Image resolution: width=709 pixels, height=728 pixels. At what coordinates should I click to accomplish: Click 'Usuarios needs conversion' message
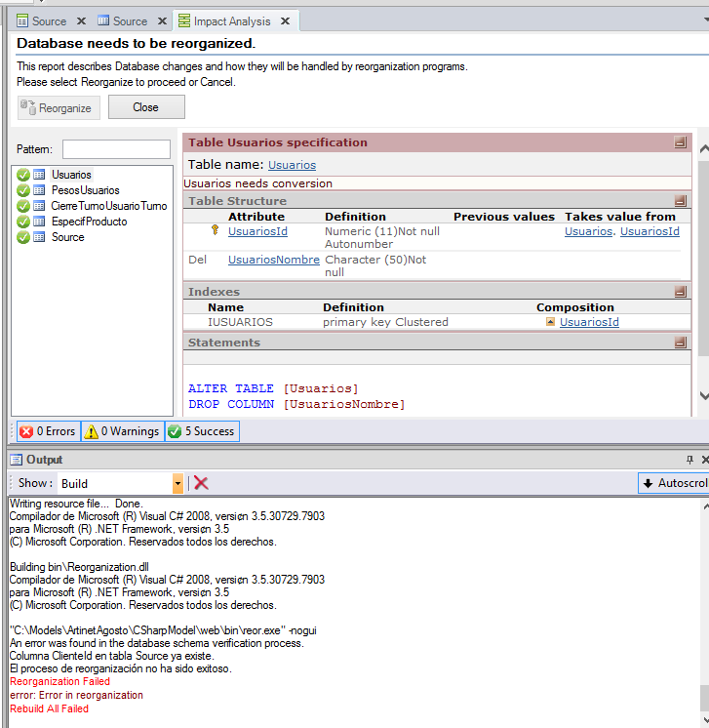click(258, 183)
